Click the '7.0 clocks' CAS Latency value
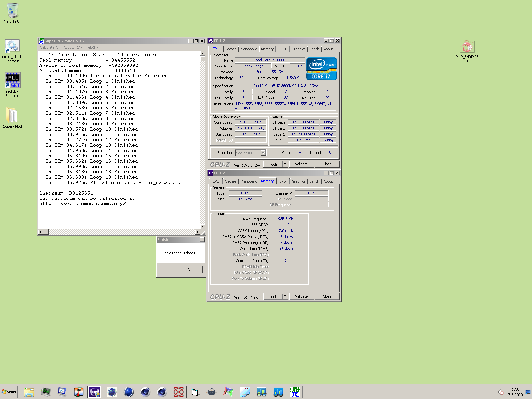Viewport: 532px width, 399px height. point(287,231)
